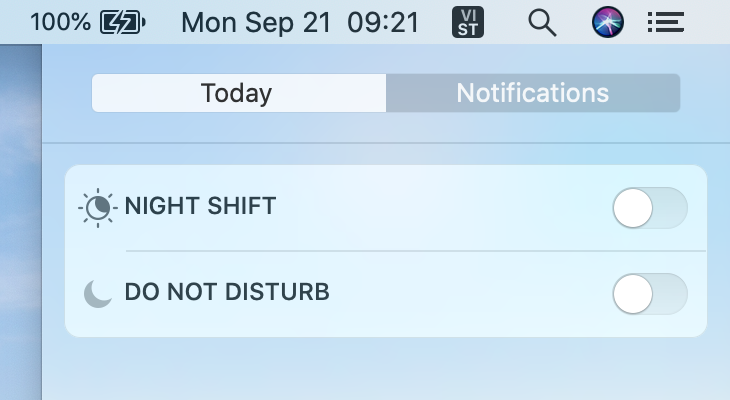Click the Notification Center list icon

click(666, 22)
